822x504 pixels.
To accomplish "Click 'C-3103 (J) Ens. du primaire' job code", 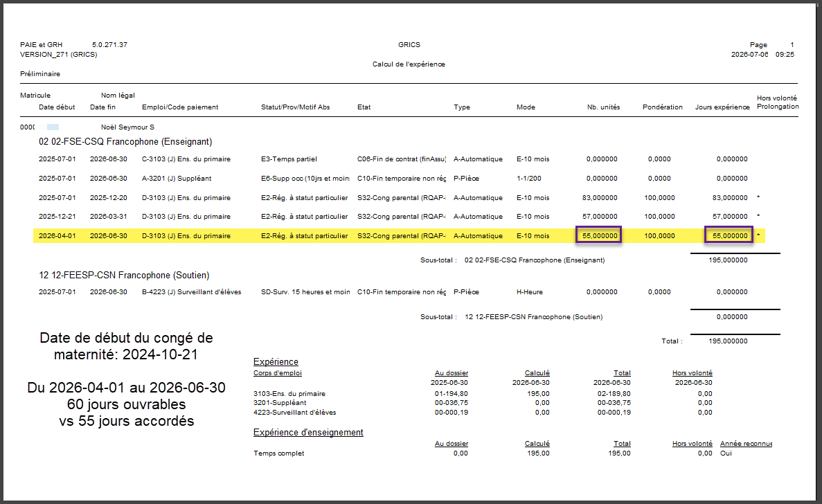I will point(186,159).
